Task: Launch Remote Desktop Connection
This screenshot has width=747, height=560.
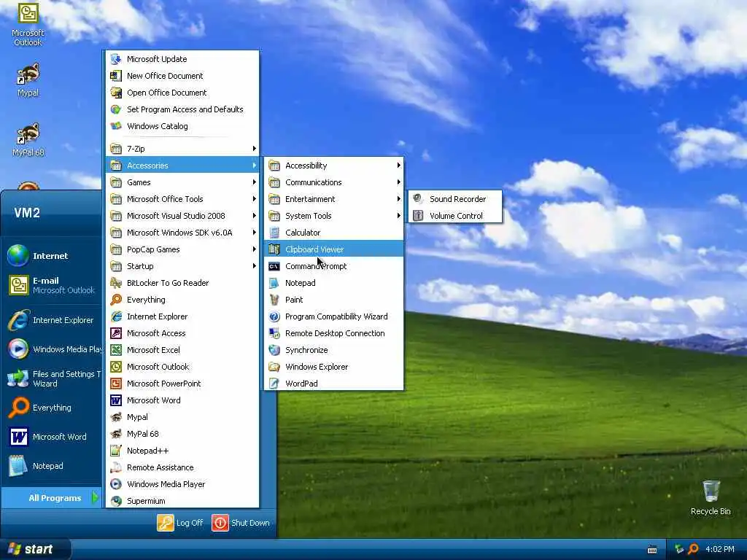Action: [334, 333]
